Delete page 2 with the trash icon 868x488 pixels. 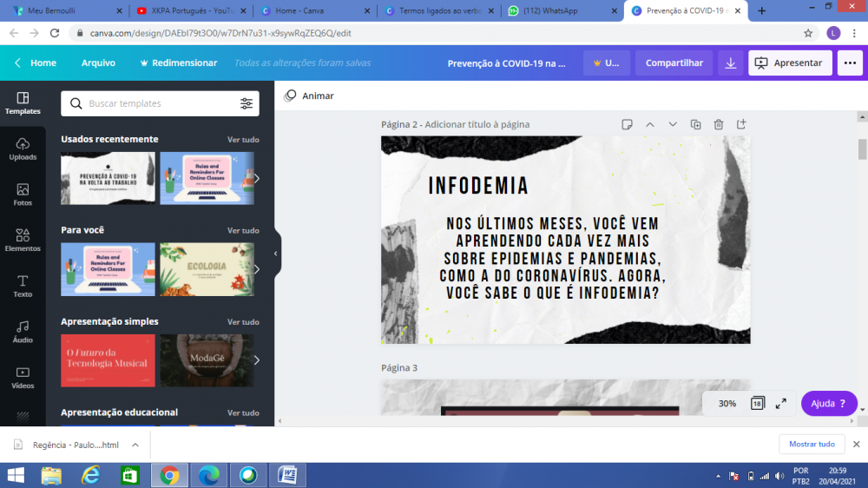[719, 124]
